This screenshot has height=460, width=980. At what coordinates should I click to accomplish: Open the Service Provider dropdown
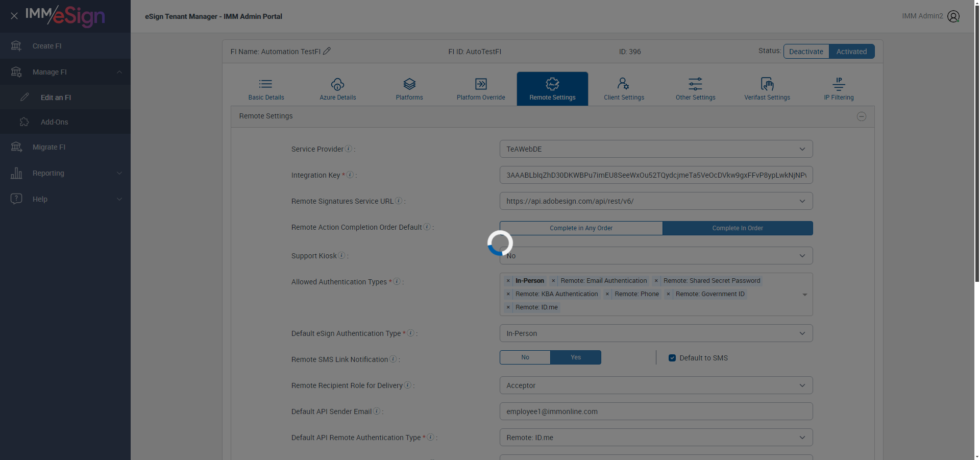coord(656,149)
